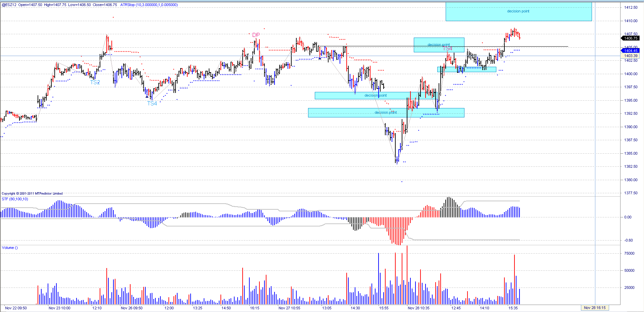Click the 1385.00 price axis label

(631, 153)
